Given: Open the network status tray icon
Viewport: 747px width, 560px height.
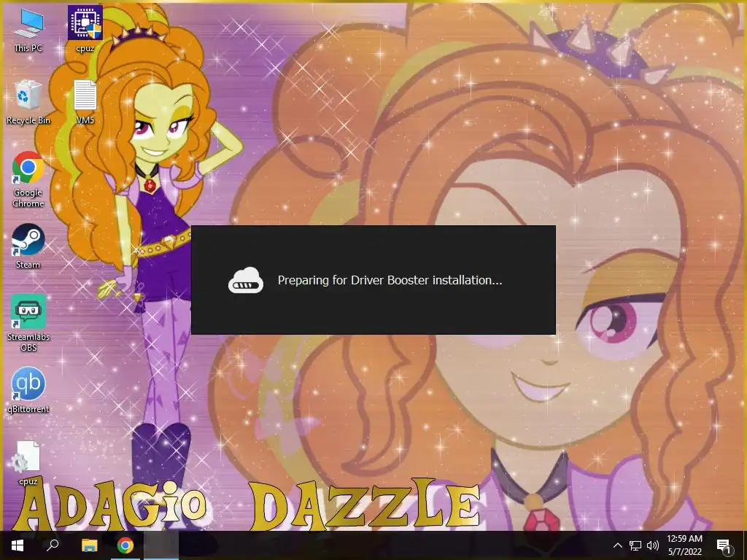Looking at the screenshot, I should pos(635,545).
